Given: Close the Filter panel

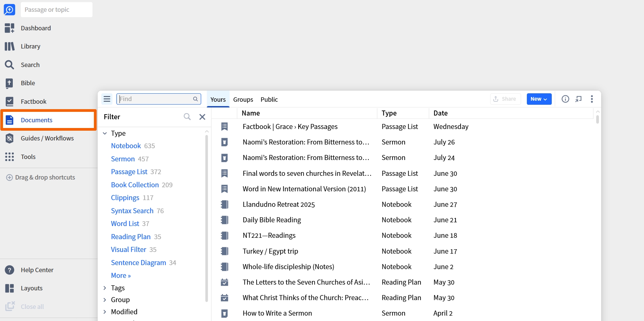Looking at the screenshot, I should tap(202, 117).
